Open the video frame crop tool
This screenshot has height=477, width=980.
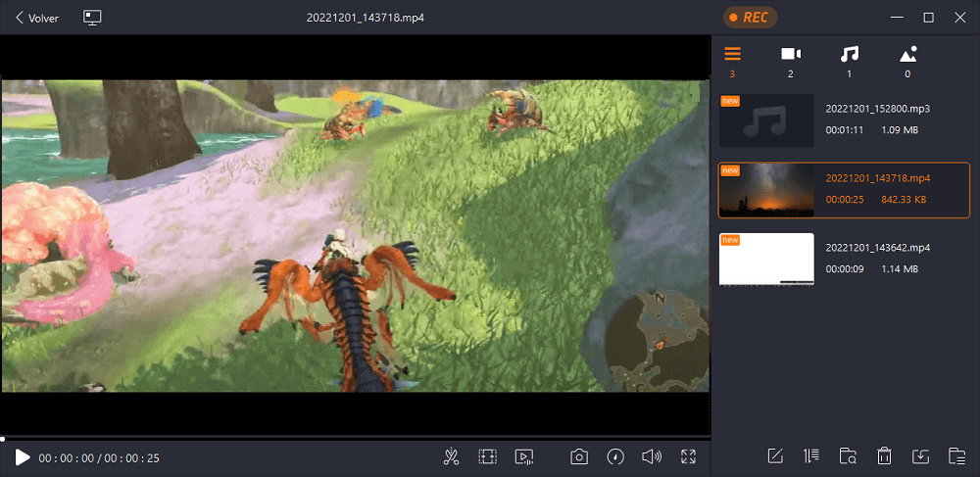point(487,457)
